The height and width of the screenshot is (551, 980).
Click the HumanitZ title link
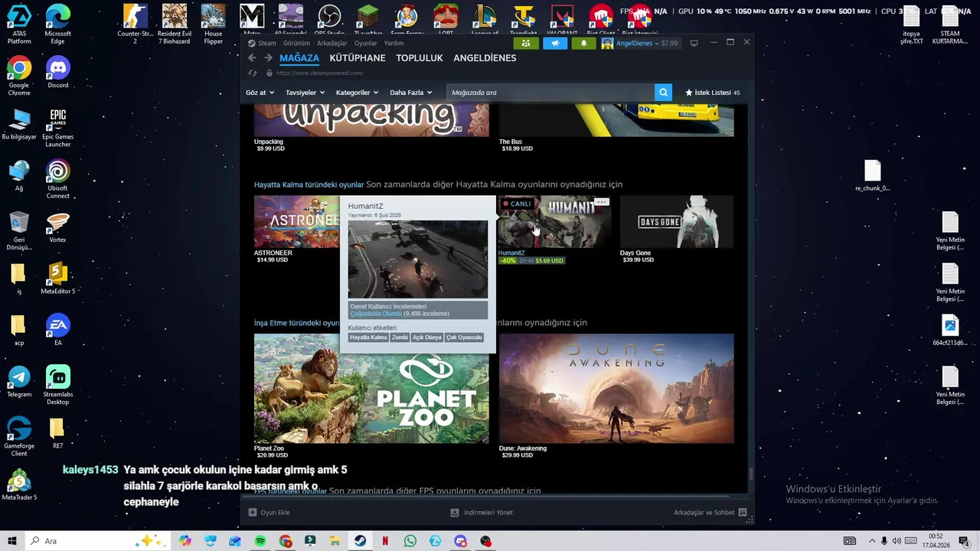(x=511, y=253)
